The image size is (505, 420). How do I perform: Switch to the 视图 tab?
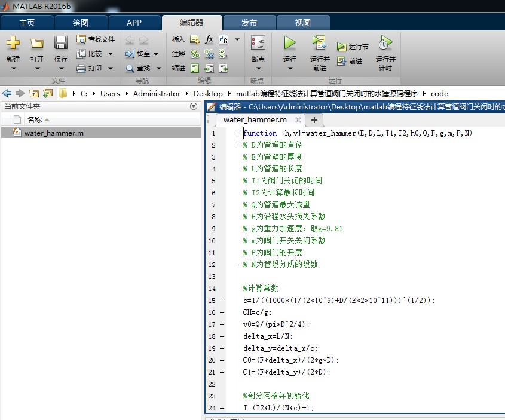click(x=303, y=23)
